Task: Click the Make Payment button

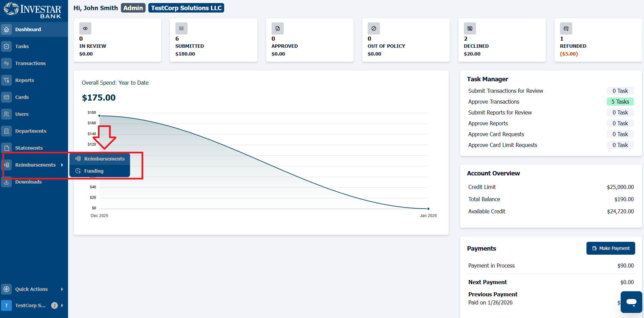Action: 610,248
